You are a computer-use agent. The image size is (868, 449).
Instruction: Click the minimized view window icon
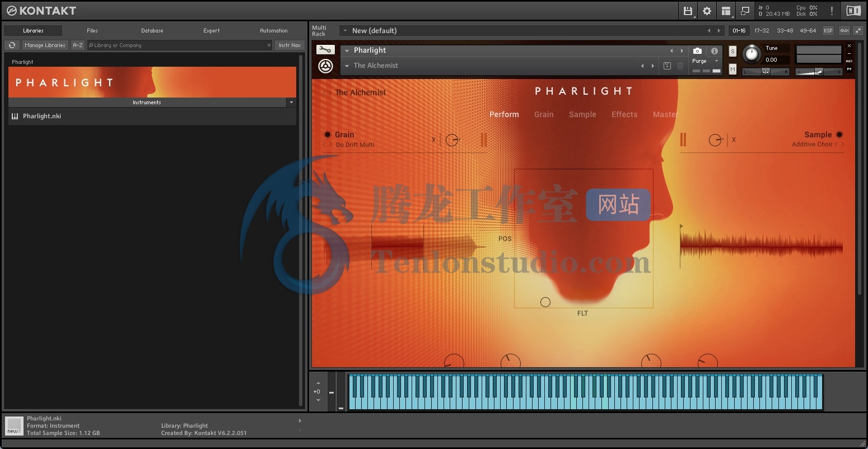[744, 11]
